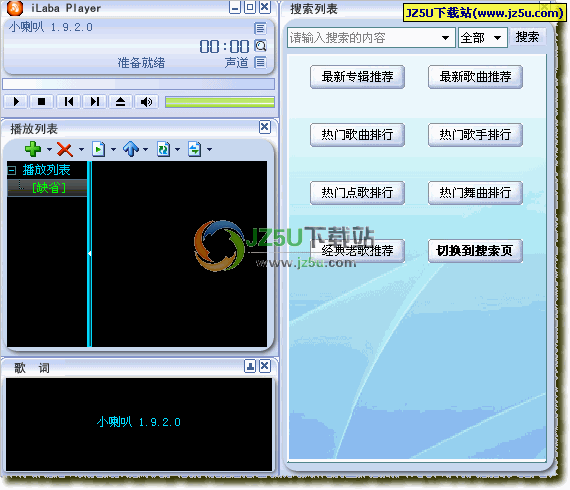Click the Play button
Screen dimensions: 570x490
pyautogui.click(x=16, y=102)
